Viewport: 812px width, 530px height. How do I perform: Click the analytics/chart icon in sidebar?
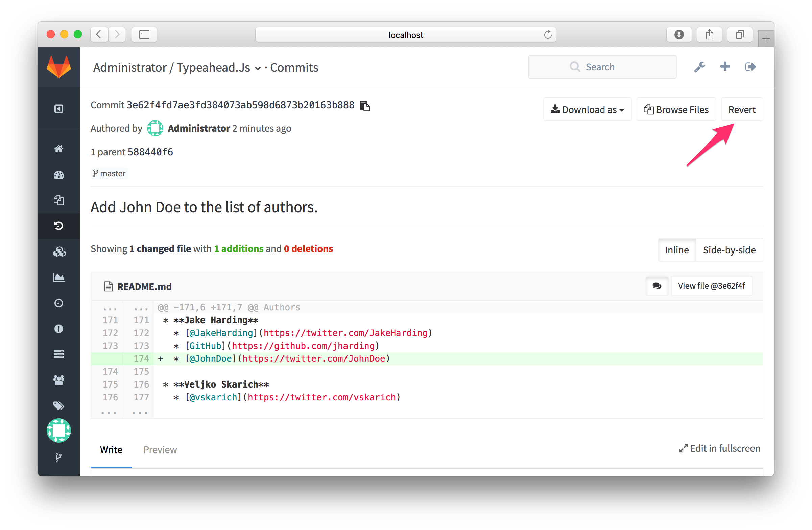58,278
